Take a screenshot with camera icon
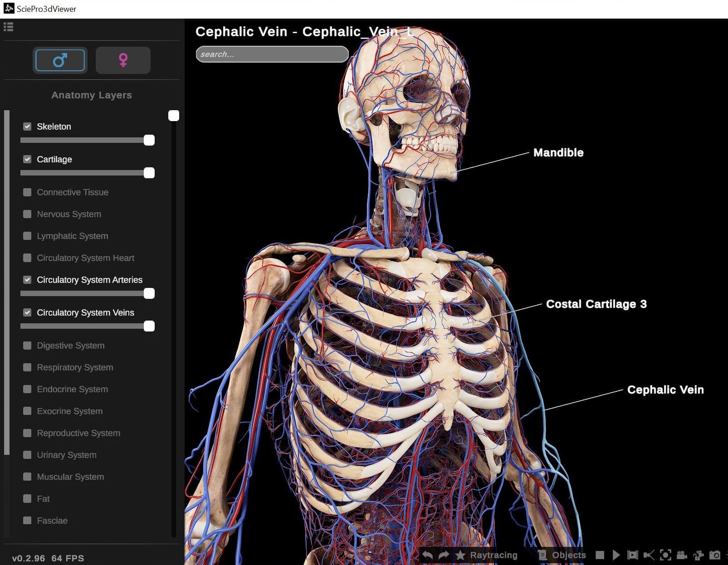This screenshot has width=728, height=565. [x=715, y=555]
